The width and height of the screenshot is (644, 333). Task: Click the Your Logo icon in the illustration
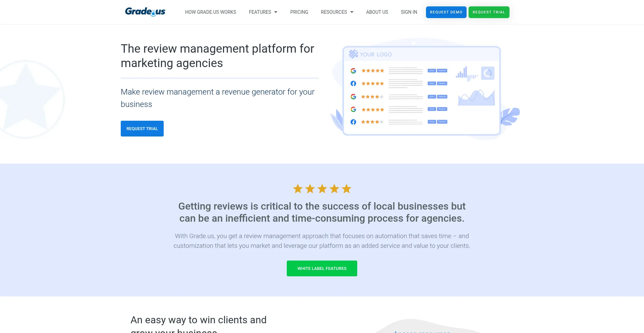tap(353, 54)
